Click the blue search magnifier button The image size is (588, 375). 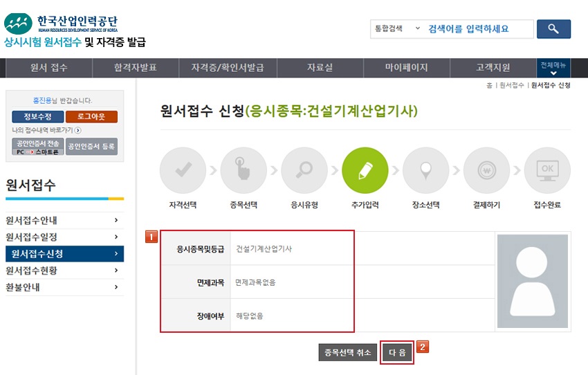click(x=553, y=29)
